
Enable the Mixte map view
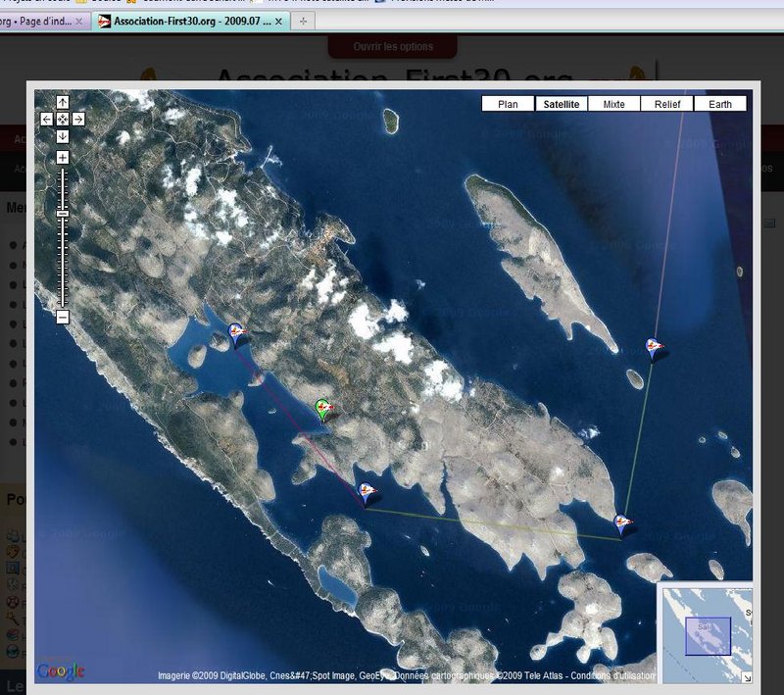(x=613, y=104)
